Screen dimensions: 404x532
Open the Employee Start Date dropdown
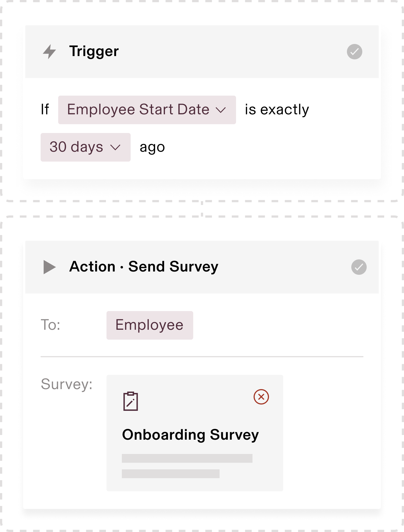147,110
